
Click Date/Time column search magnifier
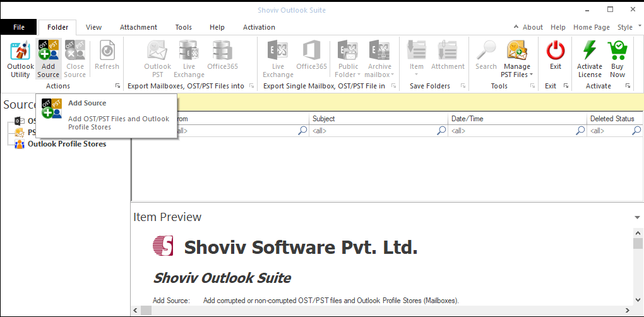tap(580, 131)
